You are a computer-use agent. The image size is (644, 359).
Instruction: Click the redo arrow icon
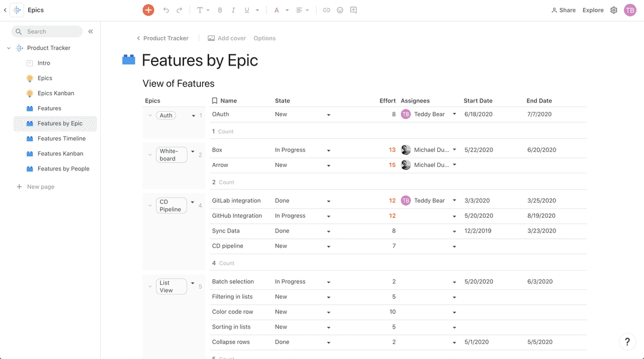coord(179,10)
